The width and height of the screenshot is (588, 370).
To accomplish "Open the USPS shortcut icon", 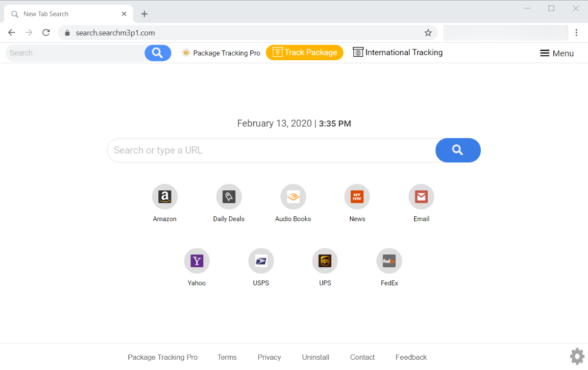I will (261, 261).
